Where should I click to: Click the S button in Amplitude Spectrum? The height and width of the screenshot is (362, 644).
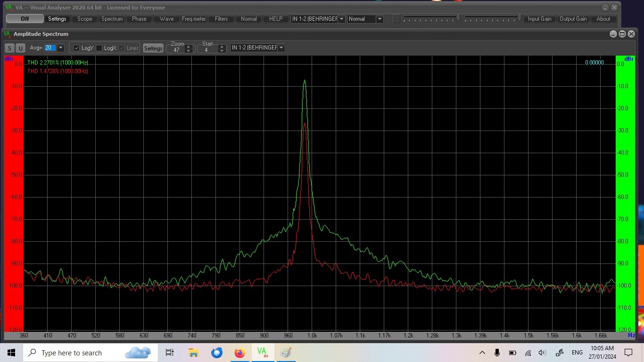[x=10, y=48]
